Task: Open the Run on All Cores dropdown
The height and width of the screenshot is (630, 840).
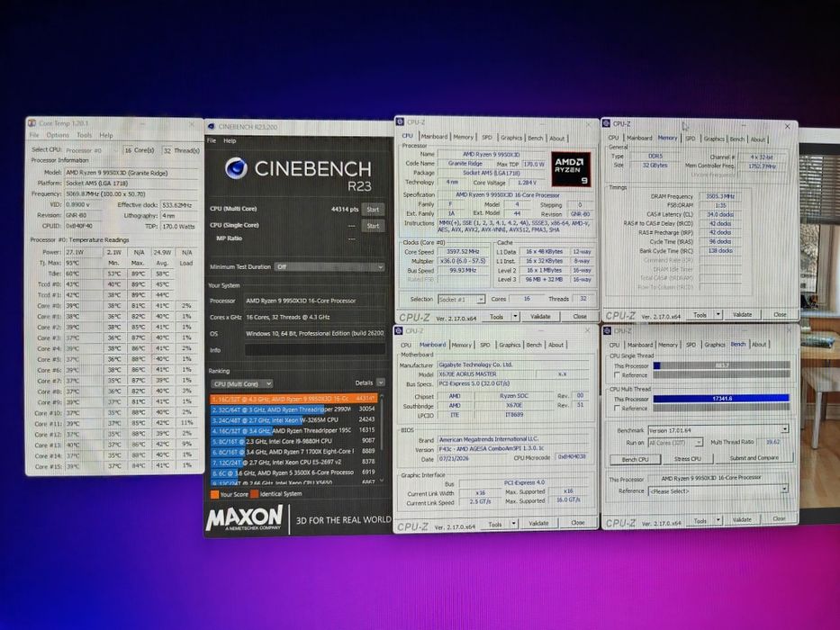Action: click(675, 443)
